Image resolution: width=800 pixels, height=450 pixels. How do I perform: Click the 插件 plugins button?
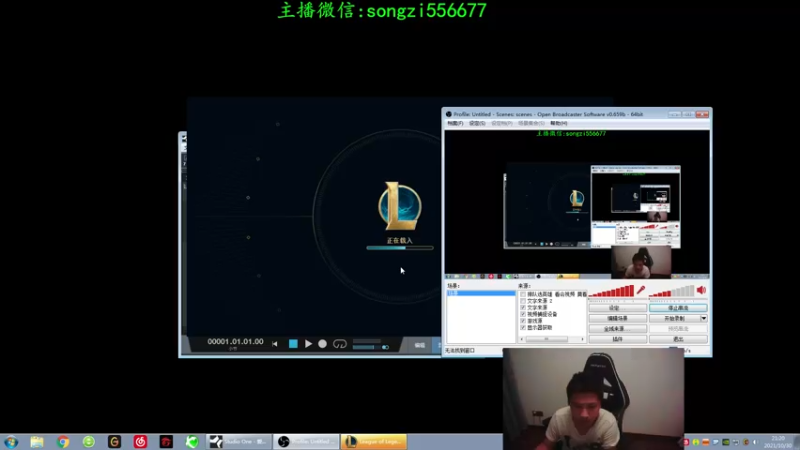(617, 339)
